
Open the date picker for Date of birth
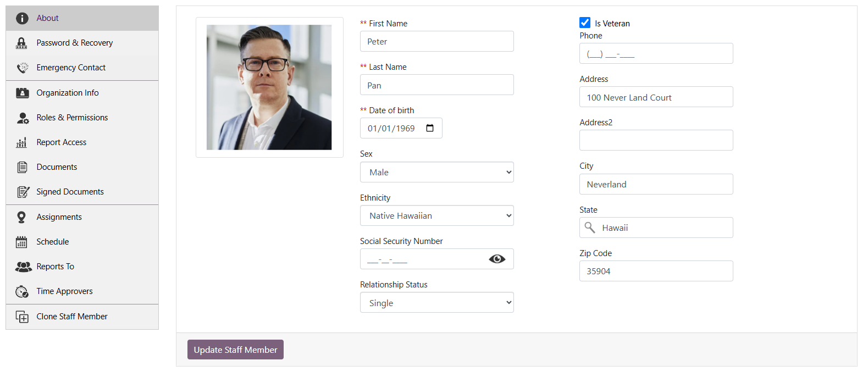pos(431,127)
